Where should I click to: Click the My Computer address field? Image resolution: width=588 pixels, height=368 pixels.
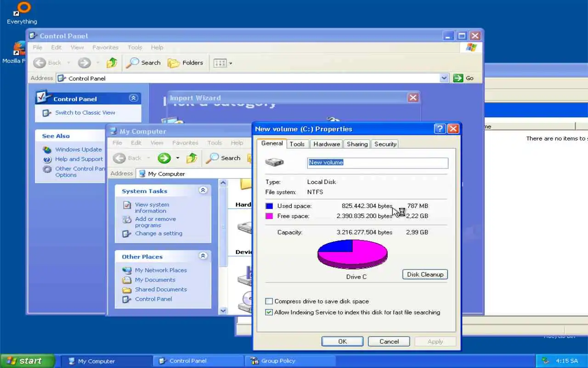195,174
